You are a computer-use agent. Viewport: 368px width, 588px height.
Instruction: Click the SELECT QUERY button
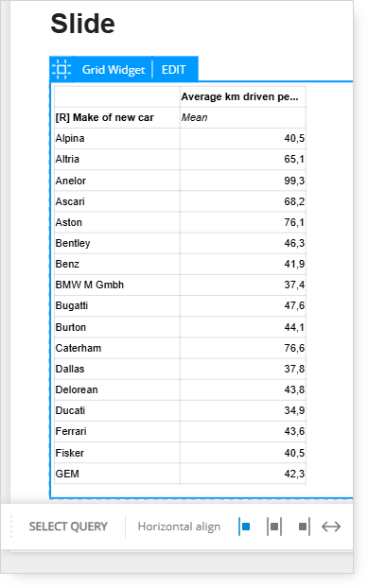pos(68,527)
